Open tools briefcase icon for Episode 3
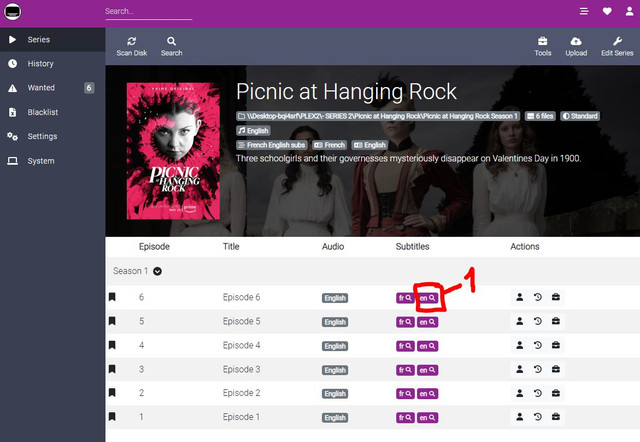This screenshot has height=442, width=640. pyautogui.click(x=556, y=369)
